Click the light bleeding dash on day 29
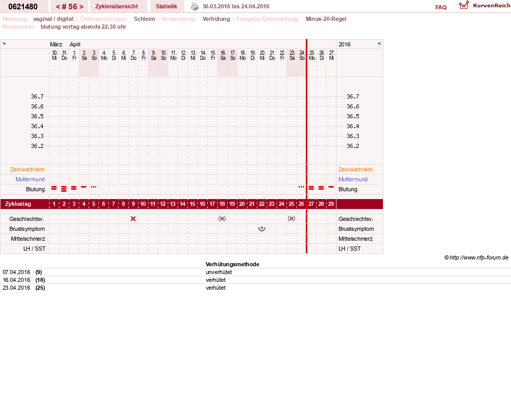 (331, 187)
